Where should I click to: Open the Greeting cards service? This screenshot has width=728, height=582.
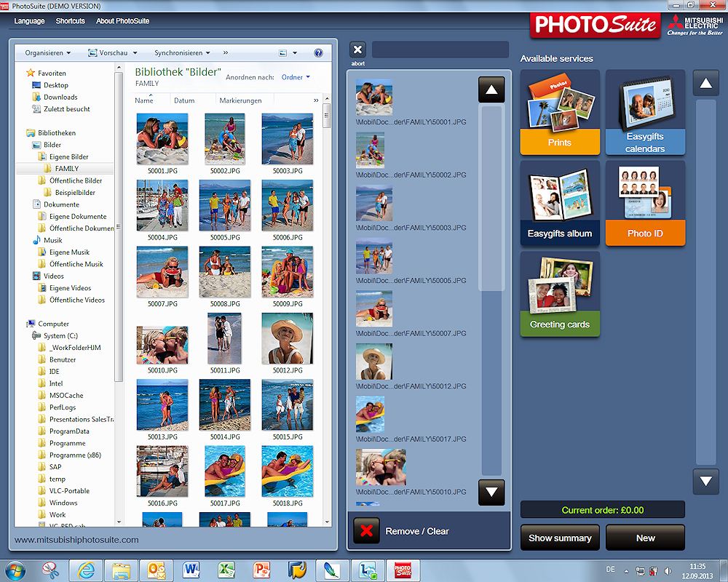(559, 294)
